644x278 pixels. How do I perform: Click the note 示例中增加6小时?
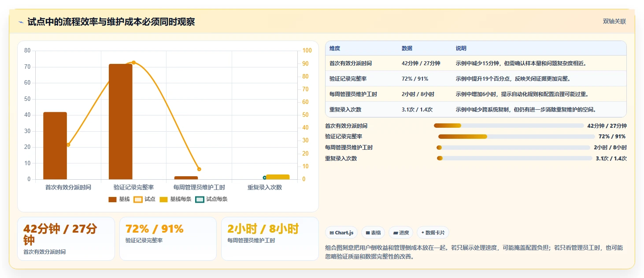(x=522, y=94)
